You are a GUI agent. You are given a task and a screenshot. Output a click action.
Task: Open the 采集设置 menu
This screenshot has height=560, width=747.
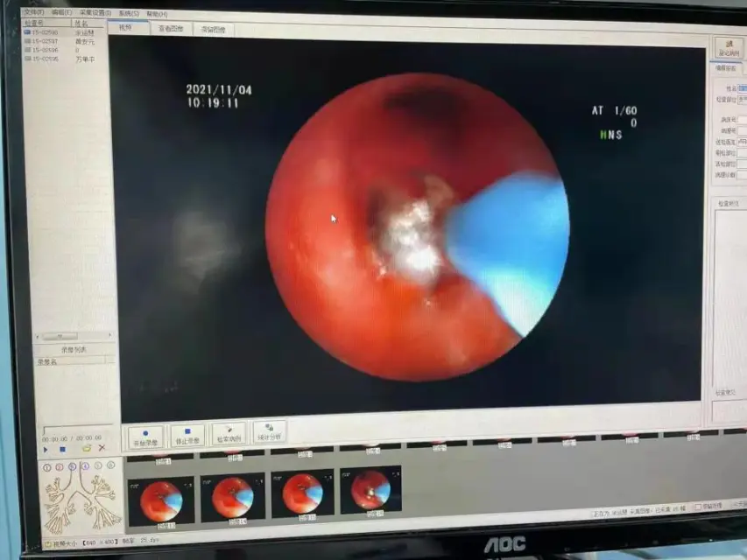(x=95, y=13)
